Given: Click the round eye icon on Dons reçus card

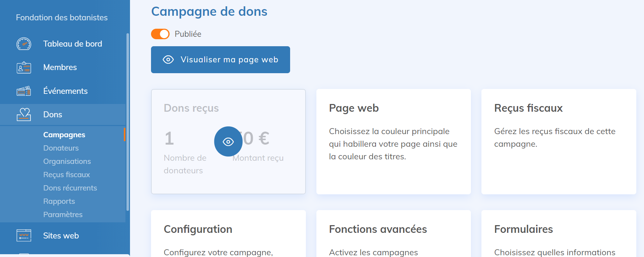Looking at the screenshot, I should [228, 141].
